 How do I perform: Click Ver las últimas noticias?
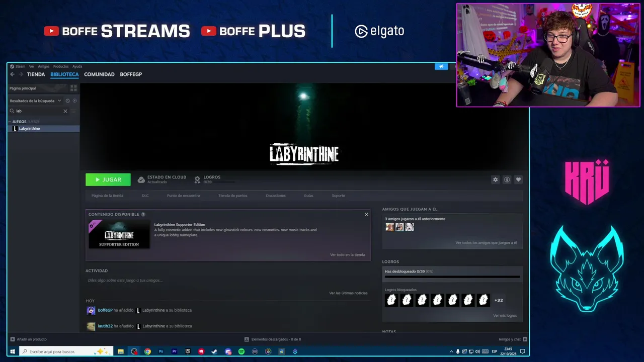(348, 293)
